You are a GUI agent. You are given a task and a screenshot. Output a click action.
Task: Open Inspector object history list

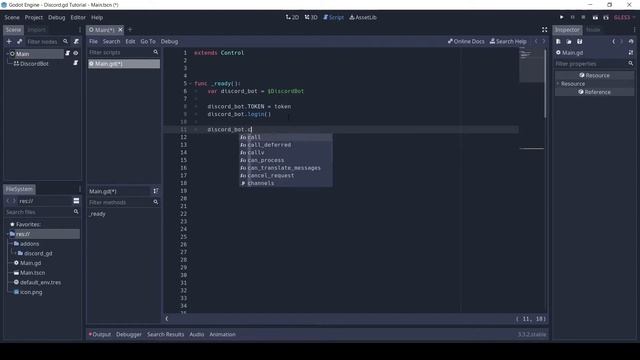pos(631,41)
